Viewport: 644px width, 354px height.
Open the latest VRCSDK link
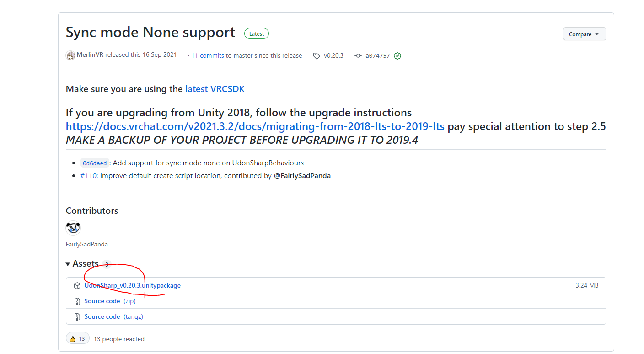coord(215,89)
